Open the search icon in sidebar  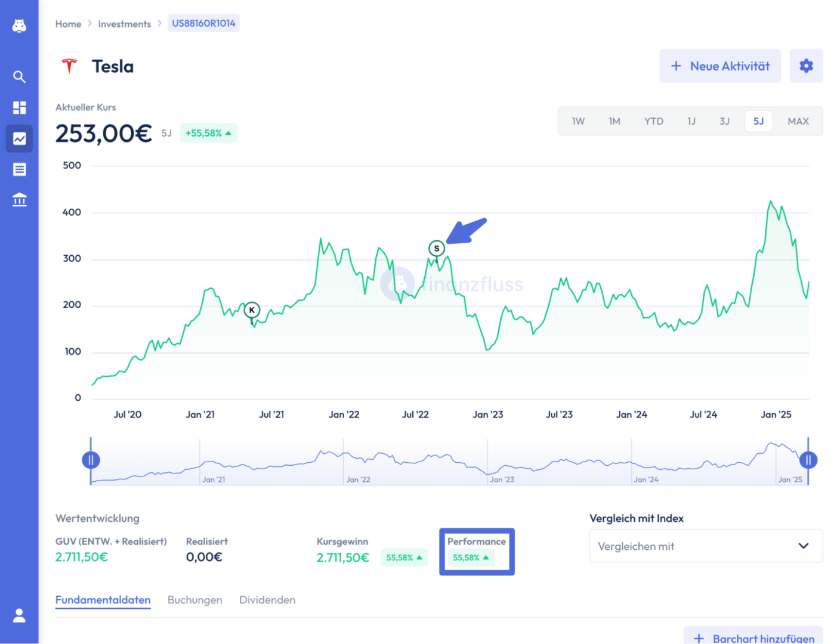19,76
